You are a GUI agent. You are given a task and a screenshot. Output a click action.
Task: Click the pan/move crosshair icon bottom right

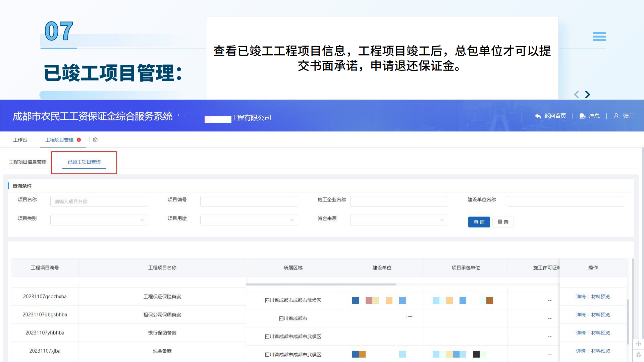click(639, 344)
